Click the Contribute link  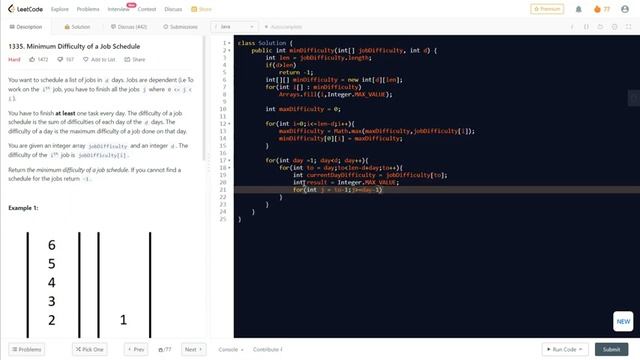coord(267,349)
